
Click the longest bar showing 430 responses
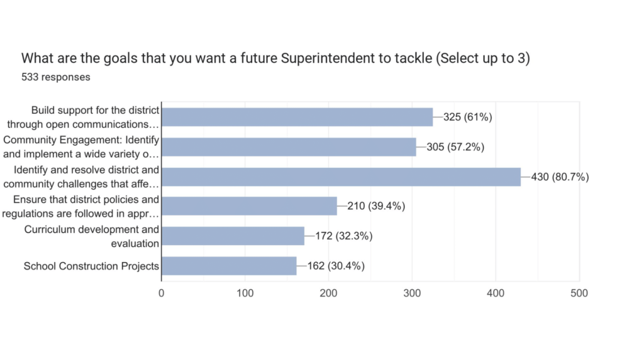coord(341,177)
